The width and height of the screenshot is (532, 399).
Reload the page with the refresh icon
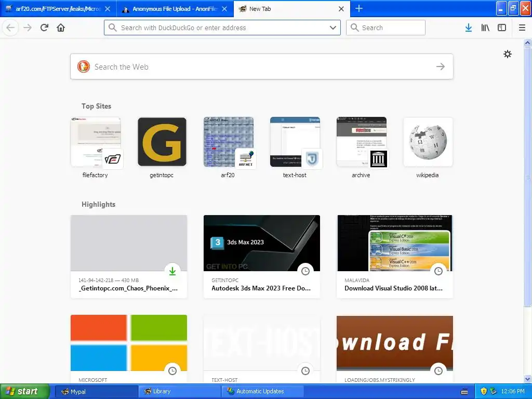pyautogui.click(x=44, y=28)
